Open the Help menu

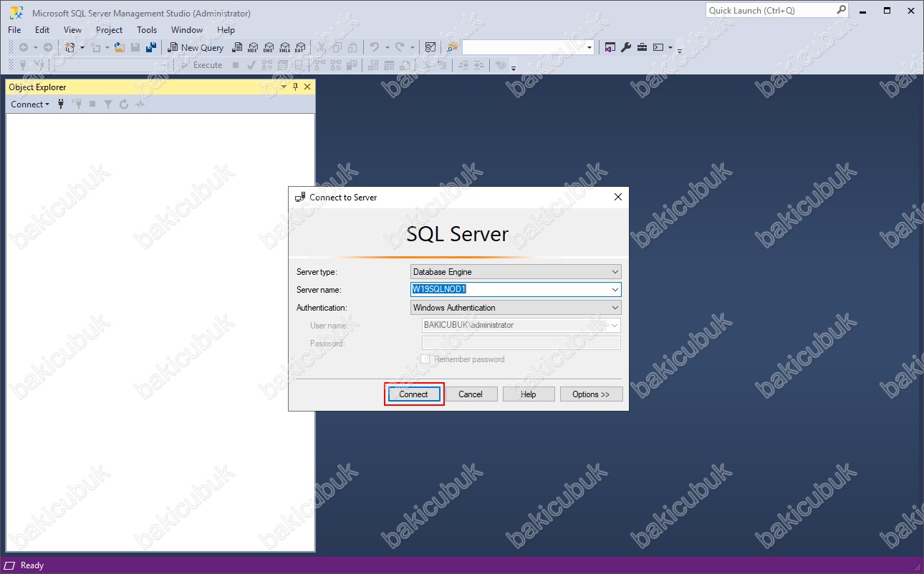[x=226, y=30]
